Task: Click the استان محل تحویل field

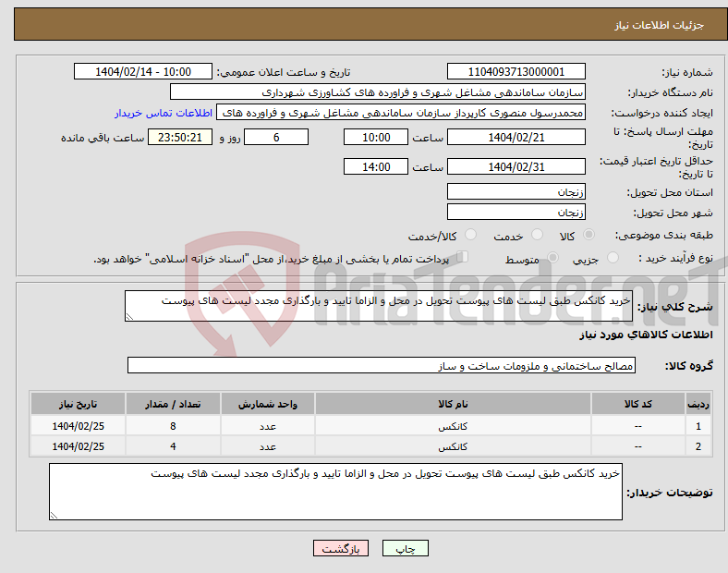Action: pyautogui.click(x=516, y=191)
